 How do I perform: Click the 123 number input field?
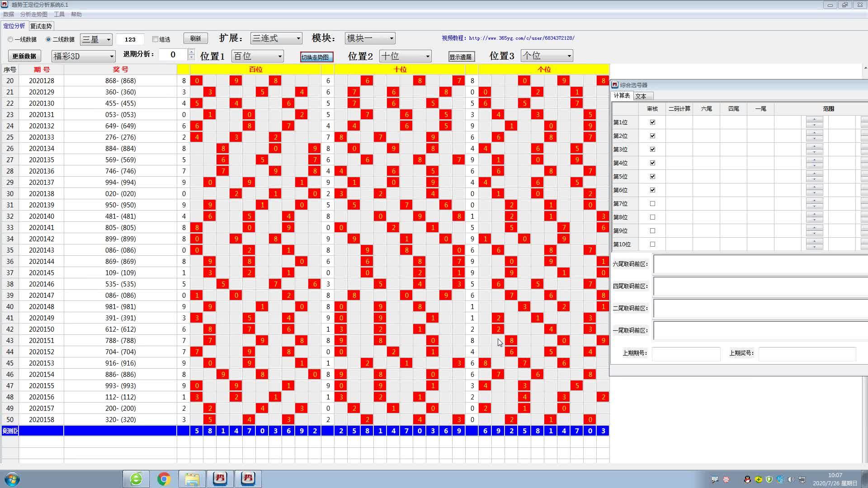130,39
